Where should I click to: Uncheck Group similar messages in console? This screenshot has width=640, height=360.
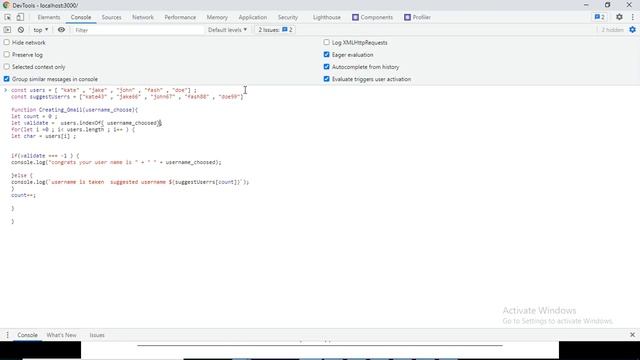(x=7, y=79)
